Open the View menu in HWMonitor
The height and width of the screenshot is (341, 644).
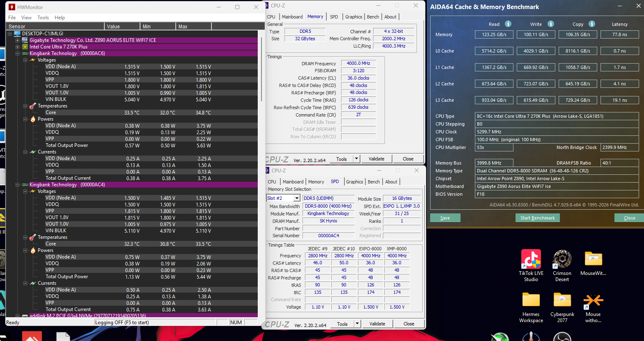26,18
